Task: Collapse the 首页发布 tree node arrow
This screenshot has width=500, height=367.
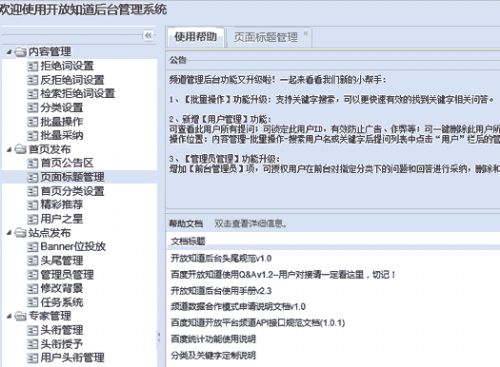Action: pos(9,149)
